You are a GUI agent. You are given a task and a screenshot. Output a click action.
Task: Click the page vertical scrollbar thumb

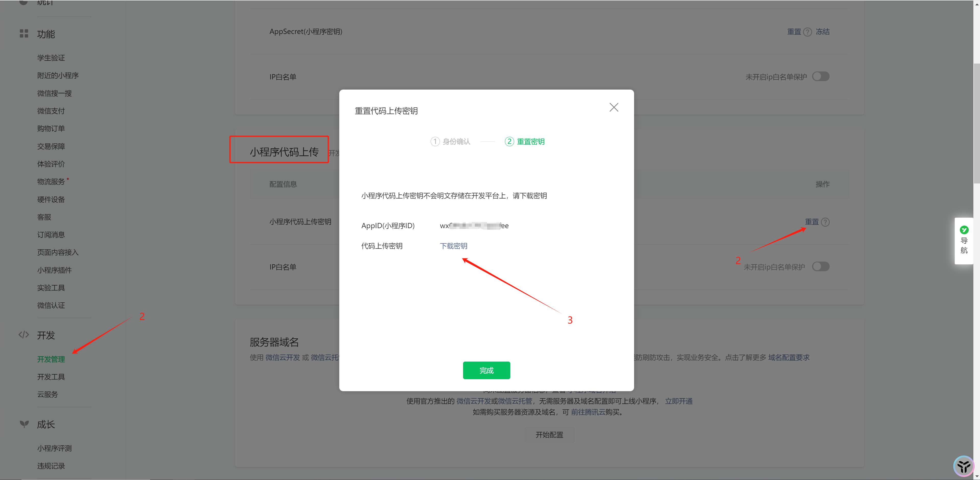977,124
